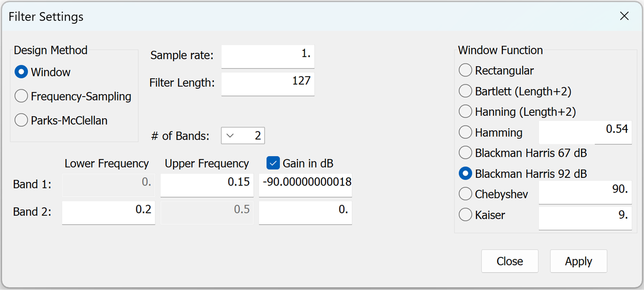Image resolution: width=644 pixels, height=290 pixels.
Task: Click the Hamming coefficient field
Action: (x=585, y=132)
